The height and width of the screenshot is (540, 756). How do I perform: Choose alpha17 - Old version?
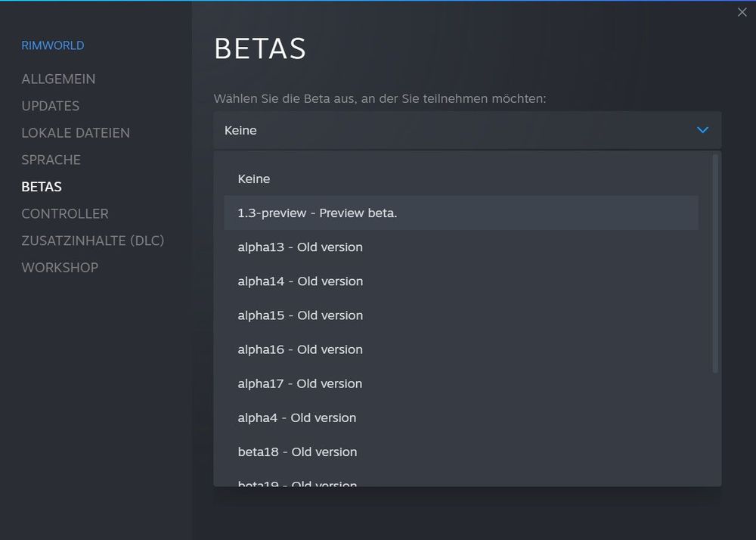coord(461,383)
